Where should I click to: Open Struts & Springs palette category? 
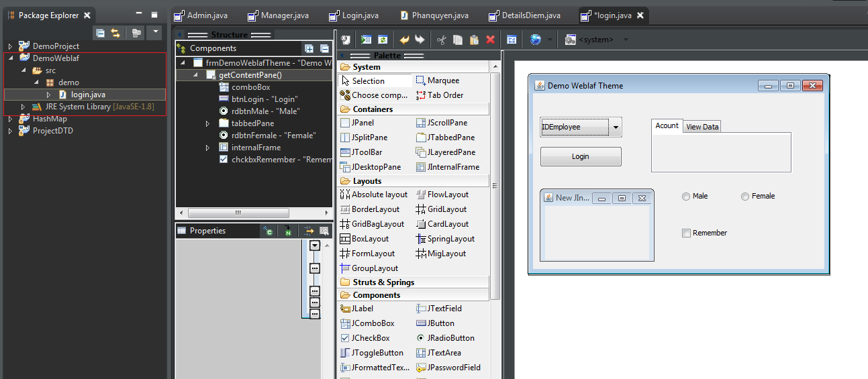(x=414, y=282)
